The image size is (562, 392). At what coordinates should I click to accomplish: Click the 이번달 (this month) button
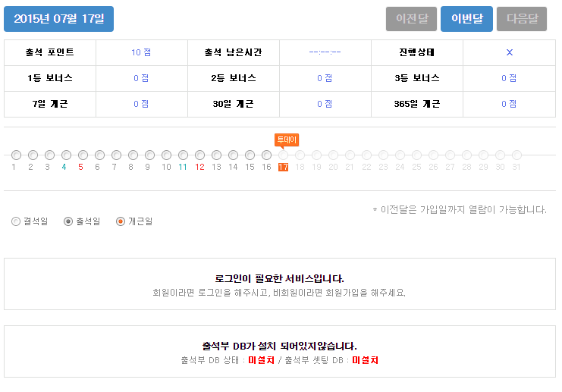click(466, 19)
